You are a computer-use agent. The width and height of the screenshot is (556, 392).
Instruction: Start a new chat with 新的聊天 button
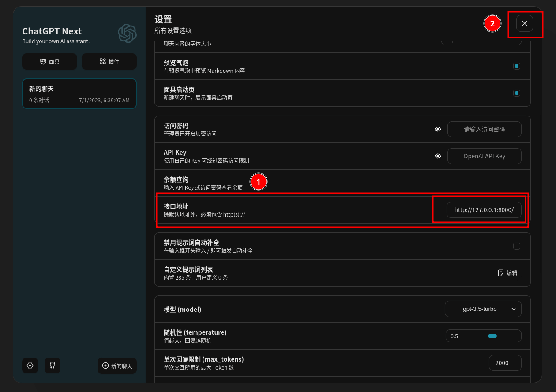pos(117,366)
